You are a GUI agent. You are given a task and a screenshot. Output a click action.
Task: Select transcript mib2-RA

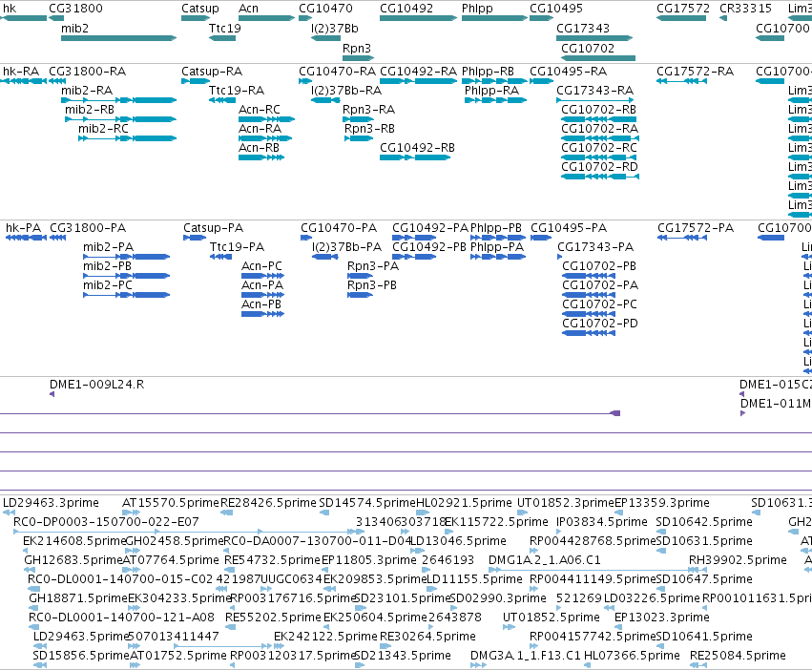118,100
